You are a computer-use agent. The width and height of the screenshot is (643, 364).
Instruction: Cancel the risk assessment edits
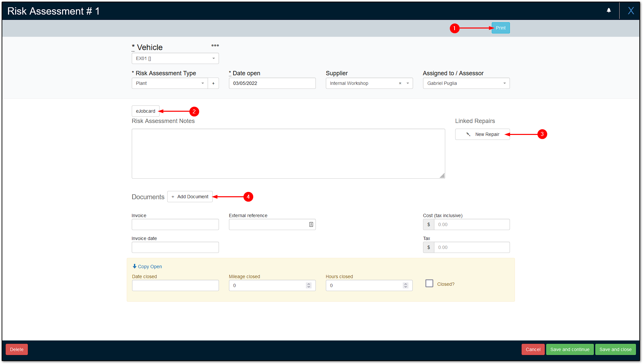click(x=533, y=349)
